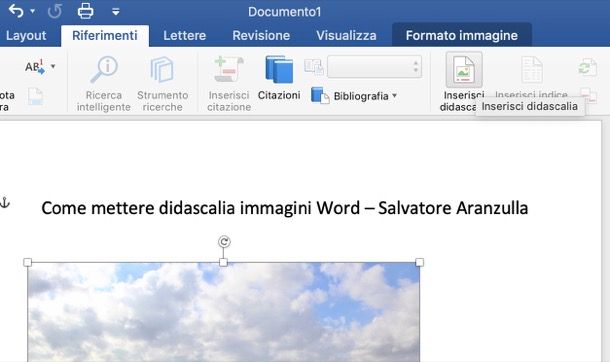Screen dimensions: 610x362
Task: Click the Undo arrow icon
Action: [x=16, y=11]
